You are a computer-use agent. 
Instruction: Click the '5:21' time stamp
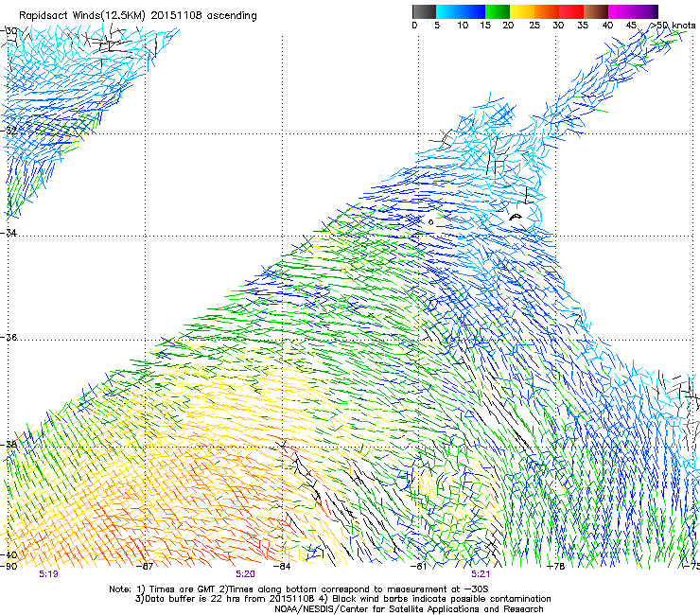pos(481,574)
